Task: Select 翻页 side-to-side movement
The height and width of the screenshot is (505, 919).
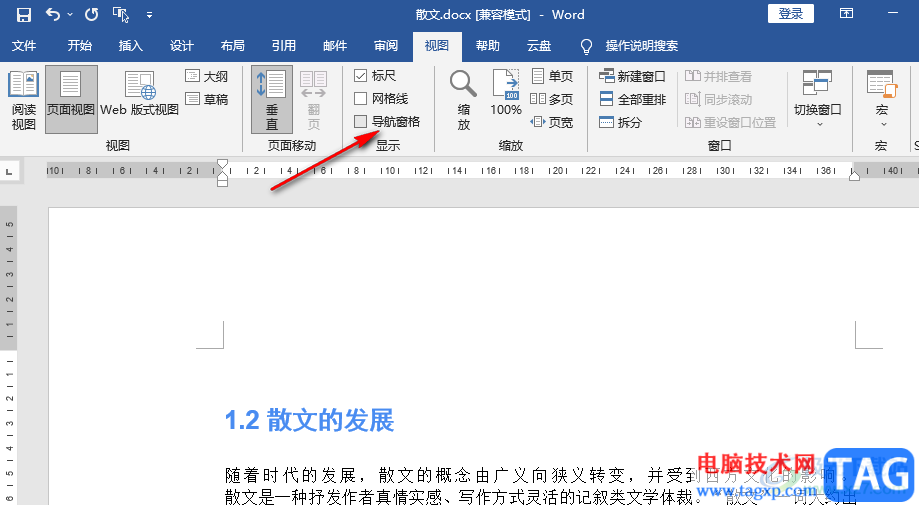Action: [x=314, y=100]
